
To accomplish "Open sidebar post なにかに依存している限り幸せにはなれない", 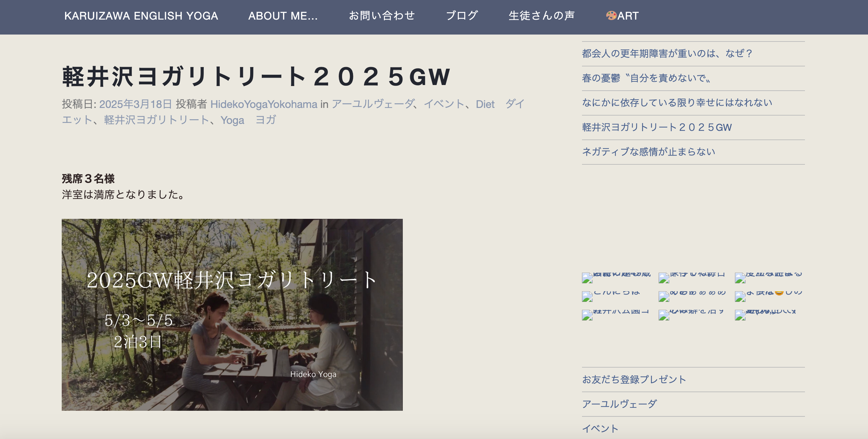I will [677, 103].
